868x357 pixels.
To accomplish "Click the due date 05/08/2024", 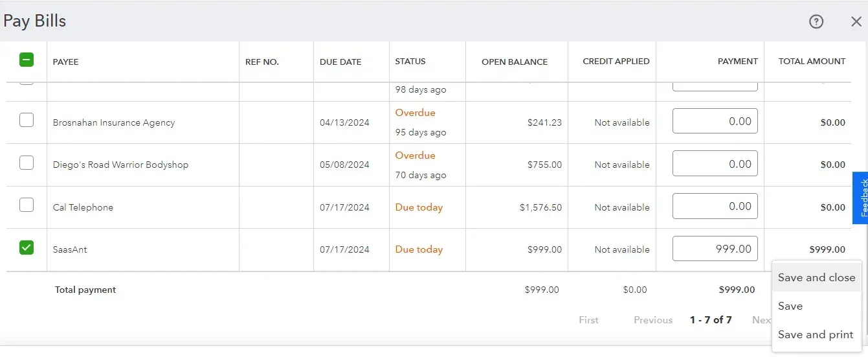I will (x=344, y=165).
